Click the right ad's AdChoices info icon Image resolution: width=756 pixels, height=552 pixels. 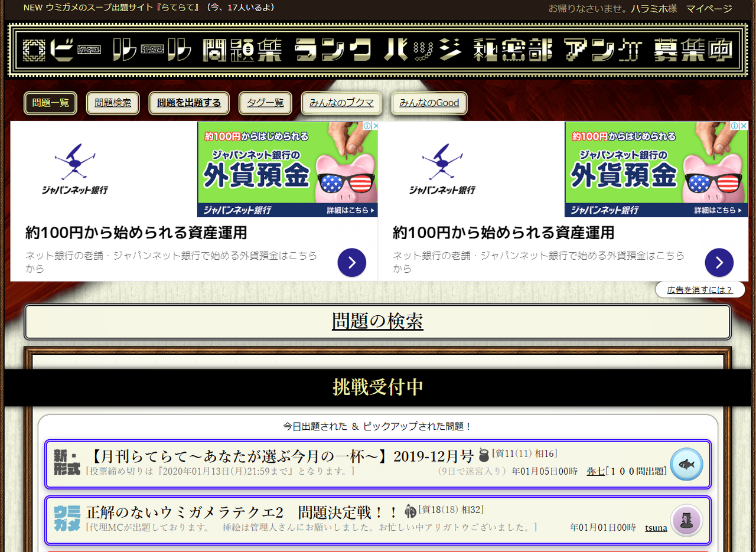click(x=734, y=126)
